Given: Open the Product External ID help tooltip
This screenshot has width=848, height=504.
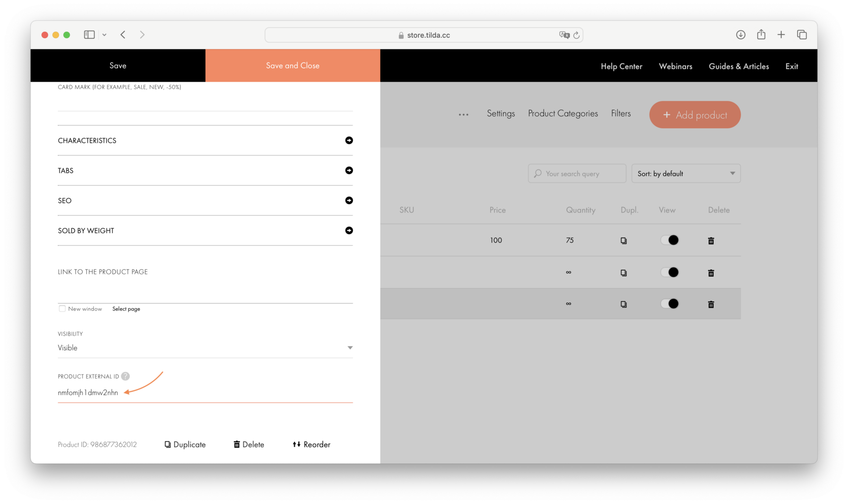Looking at the screenshot, I should click(125, 376).
